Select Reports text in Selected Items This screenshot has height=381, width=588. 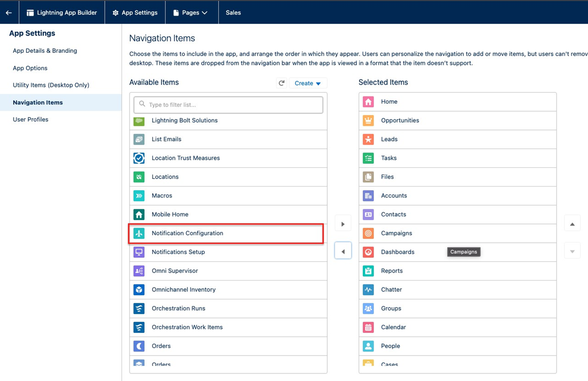tap(392, 270)
